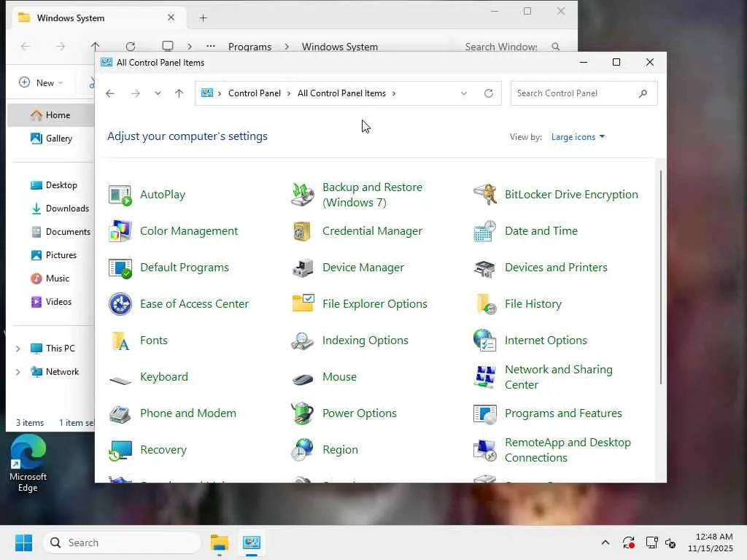This screenshot has height=560, width=747.
Task: Refresh the Control Panel window
Action: tap(488, 93)
